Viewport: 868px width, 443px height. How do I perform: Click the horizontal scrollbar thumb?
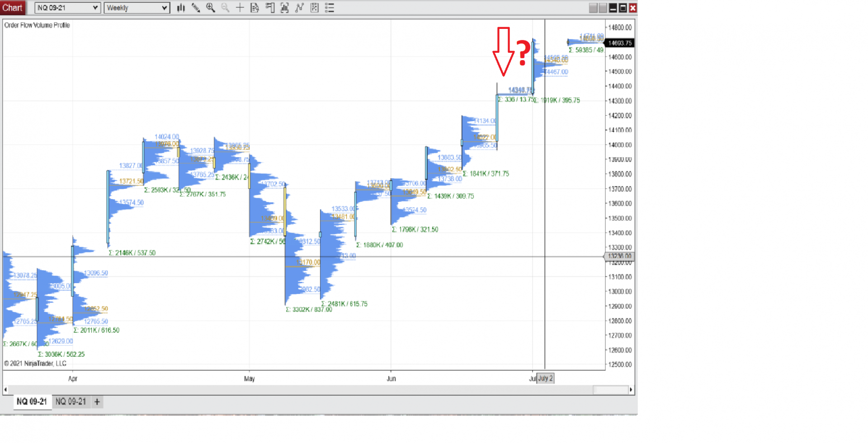point(610,389)
